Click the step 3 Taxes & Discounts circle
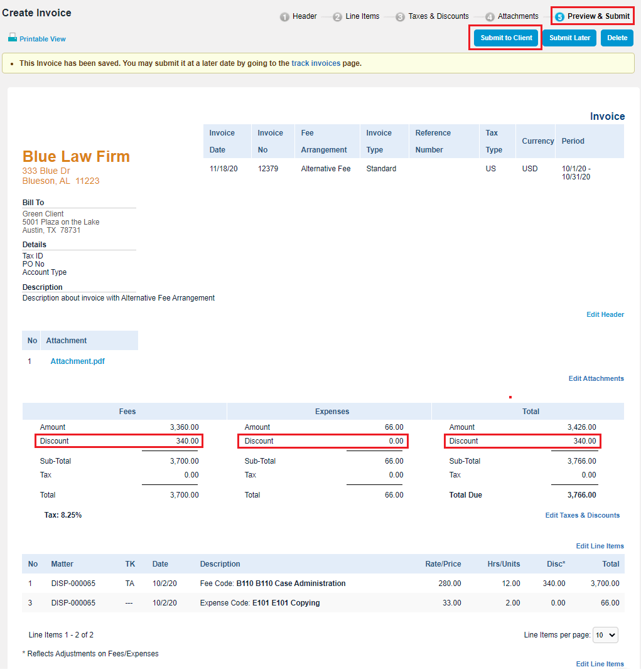The image size is (641, 672). 401,16
